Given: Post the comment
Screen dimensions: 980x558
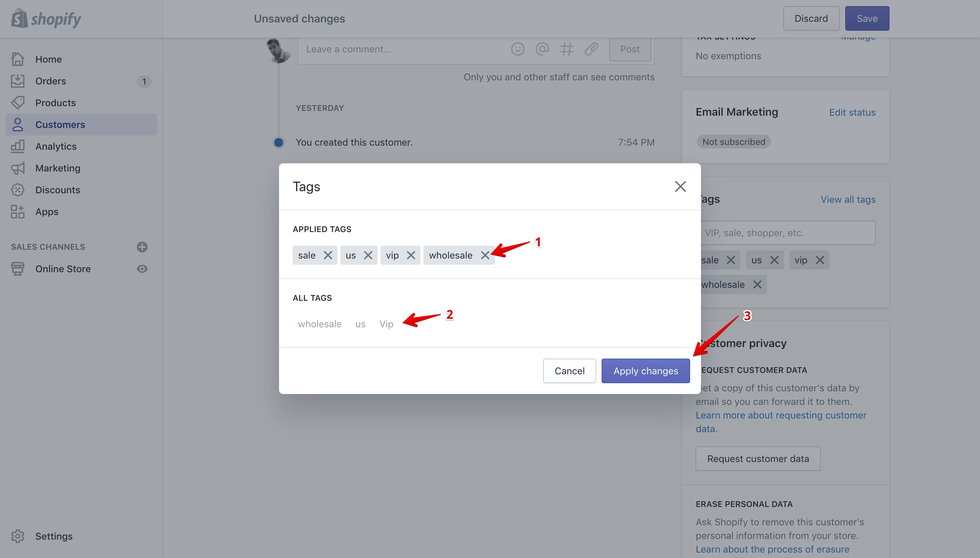Looking at the screenshot, I should coord(630,49).
